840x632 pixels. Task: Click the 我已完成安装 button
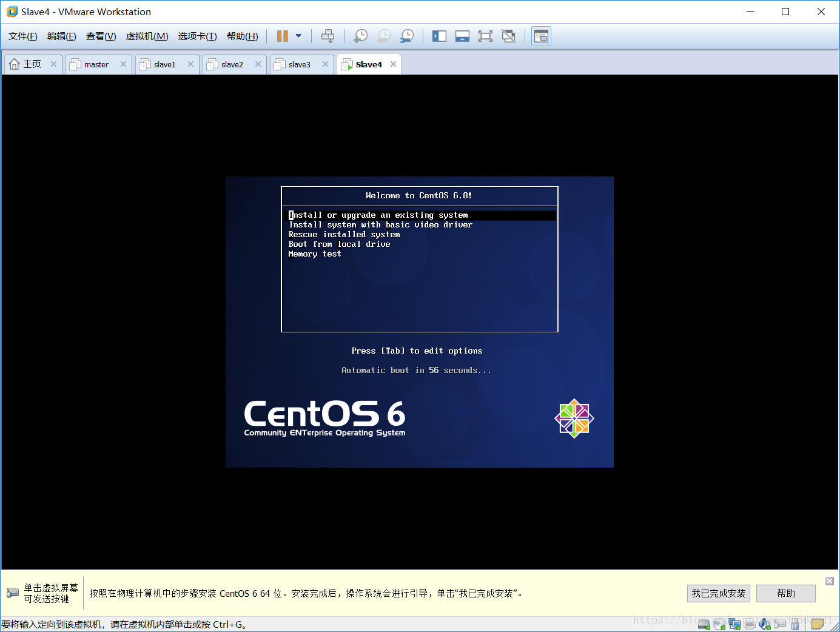(719, 593)
